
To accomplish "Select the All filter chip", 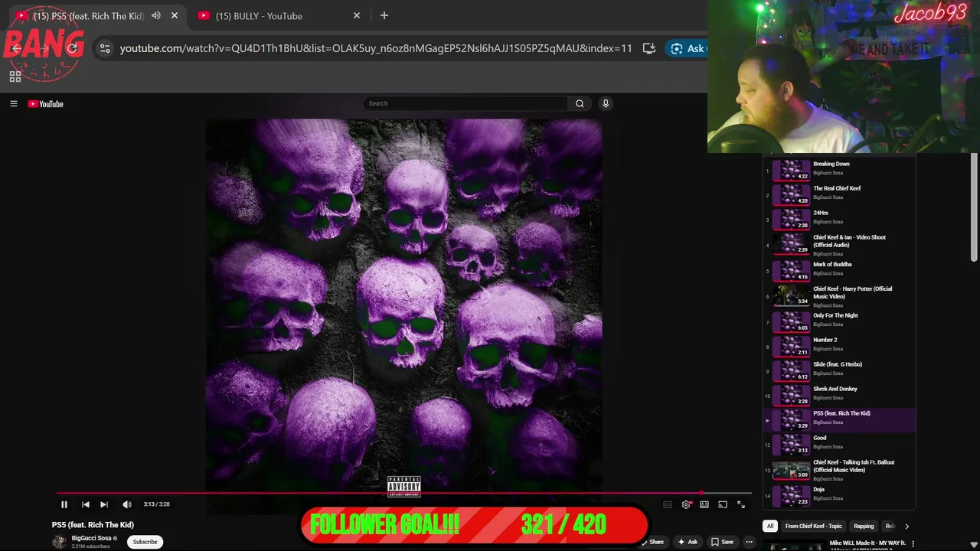I will point(770,527).
